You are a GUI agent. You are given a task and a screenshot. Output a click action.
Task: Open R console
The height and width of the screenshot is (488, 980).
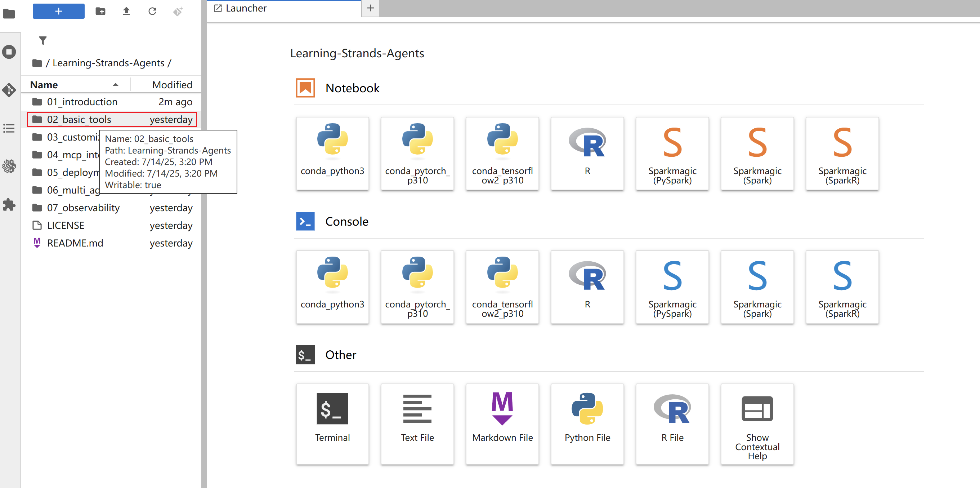click(x=587, y=287)
